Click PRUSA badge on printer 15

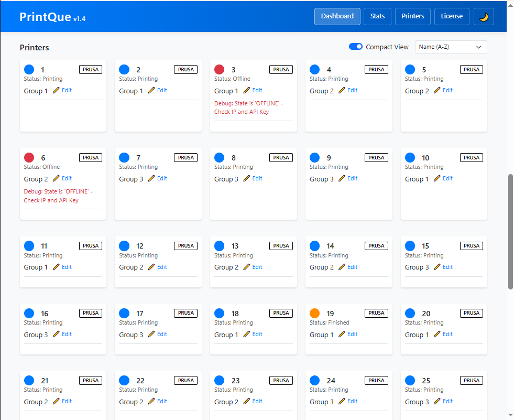coord(472,246)
